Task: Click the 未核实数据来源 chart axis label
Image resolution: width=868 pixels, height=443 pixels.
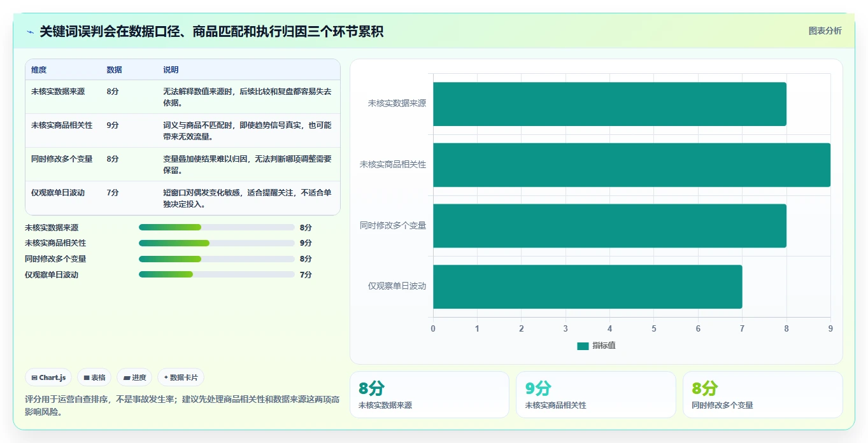Action: 397,104
